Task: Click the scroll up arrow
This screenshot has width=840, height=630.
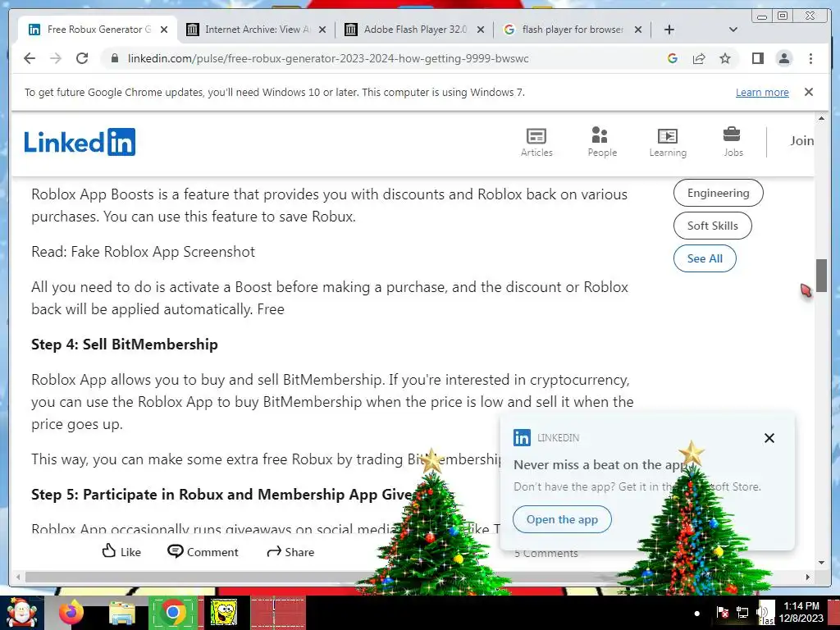Action: click(x=821, y=118)
